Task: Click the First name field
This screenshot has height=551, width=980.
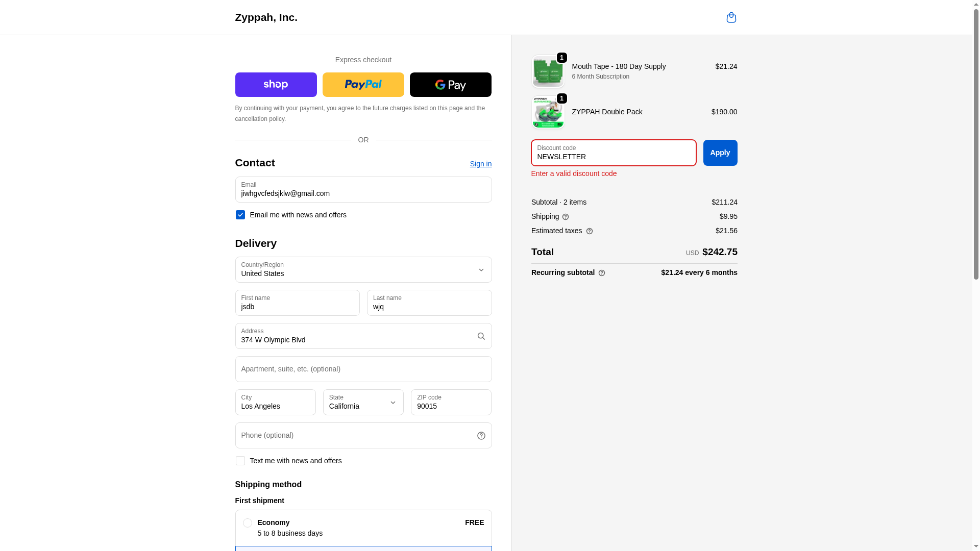Action: (297, 303)
